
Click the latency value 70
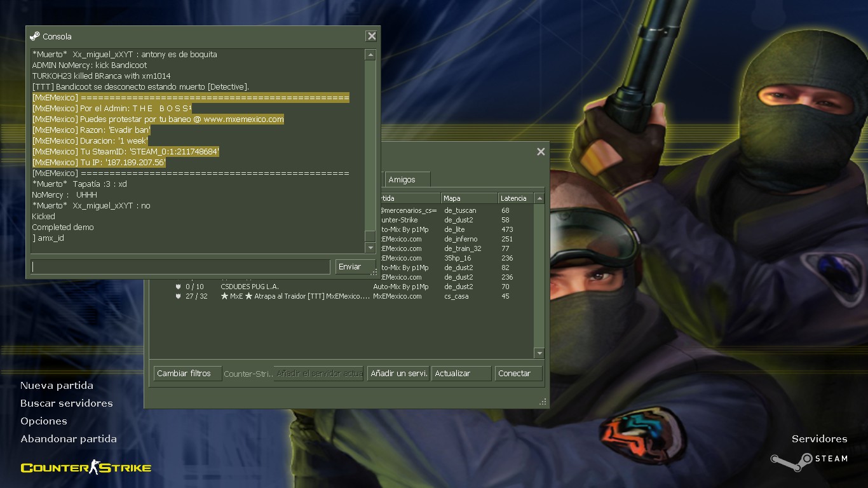coord(505,287)
